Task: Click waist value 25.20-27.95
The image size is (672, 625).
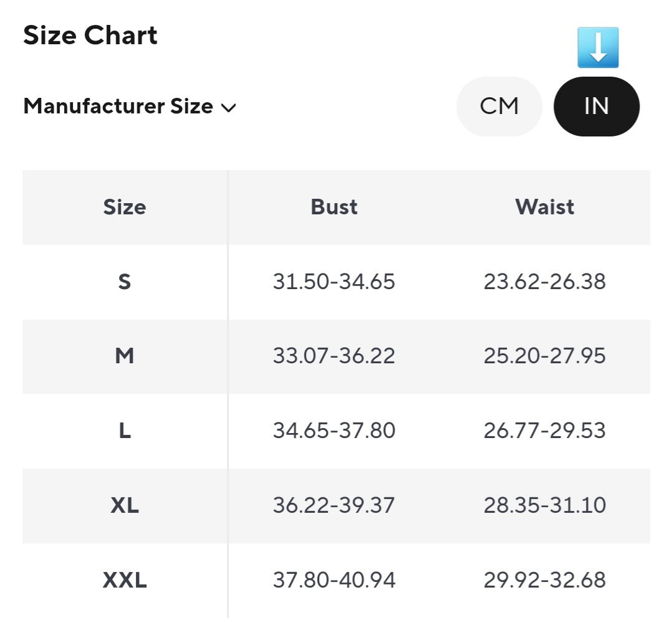Action: coord(544,356)
